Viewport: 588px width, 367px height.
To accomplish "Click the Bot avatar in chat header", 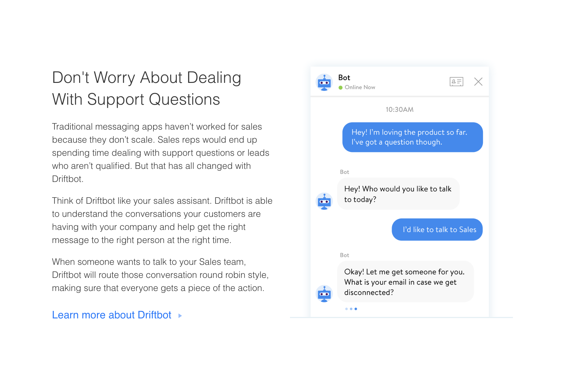I will 324,83.
